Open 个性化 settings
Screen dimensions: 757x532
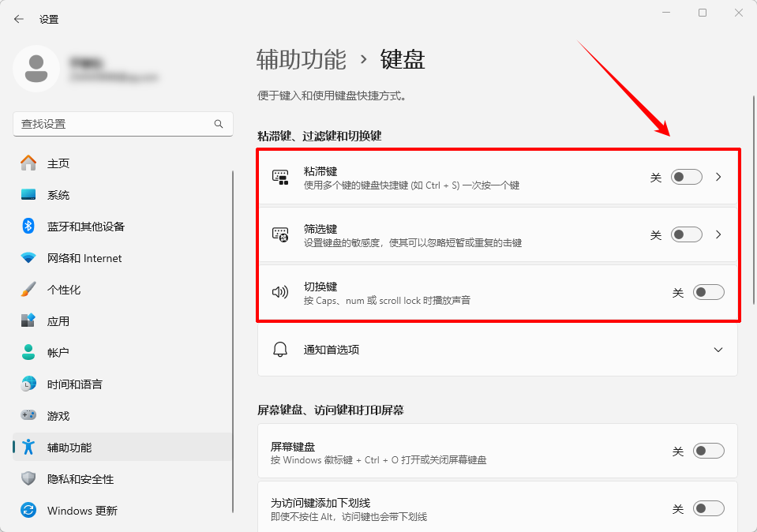122,289
